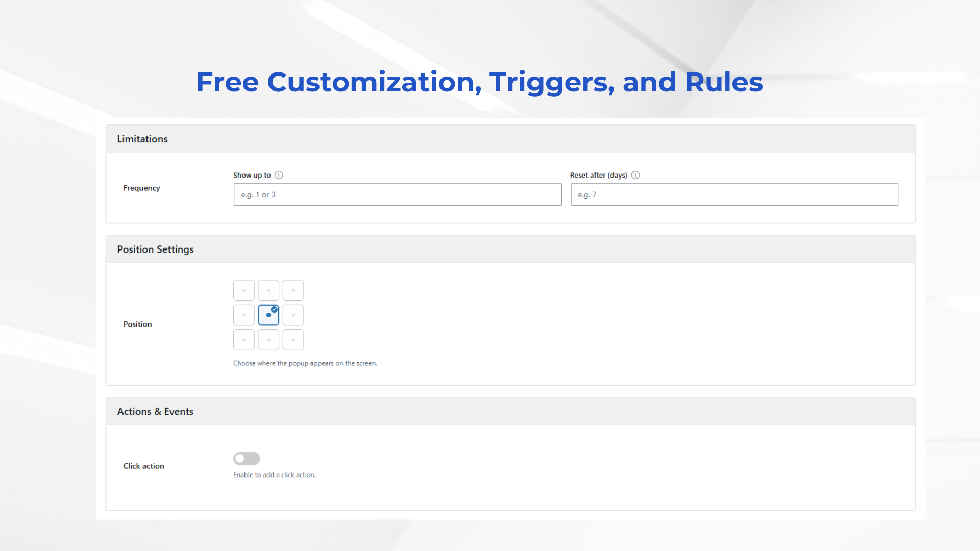Select top-left popup position

(244, 290)
